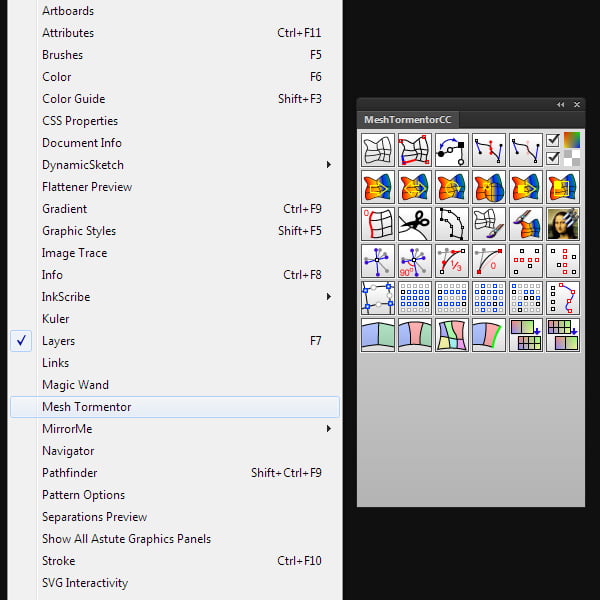Open the Brushes panel entry
600x600 pixels.
tap(175, 55)
